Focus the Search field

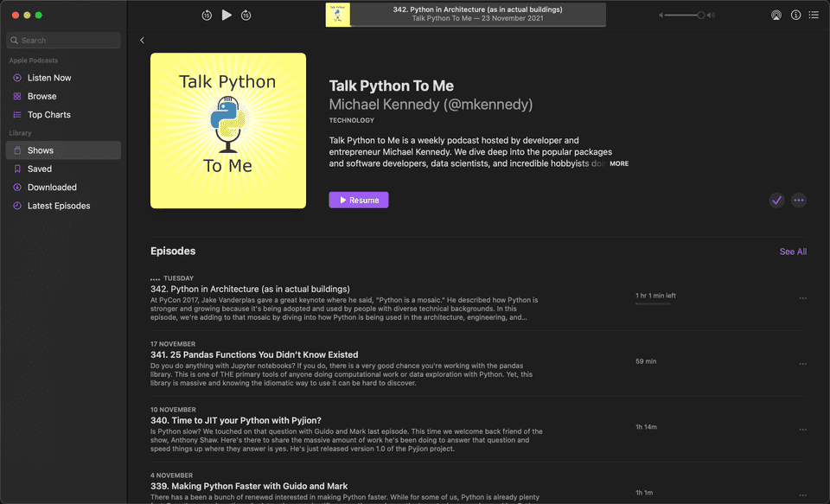click(x=63, y=41)
